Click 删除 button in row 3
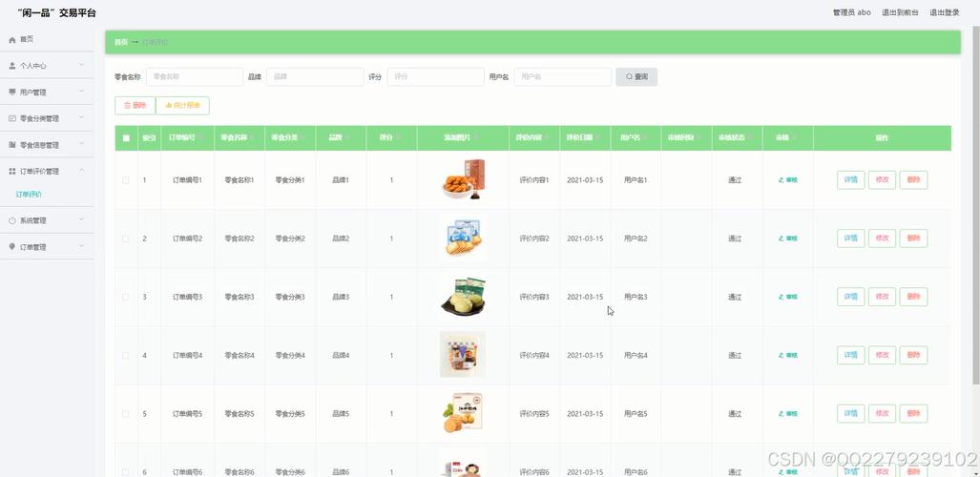The image size is (980, 477). click(913, 297)
